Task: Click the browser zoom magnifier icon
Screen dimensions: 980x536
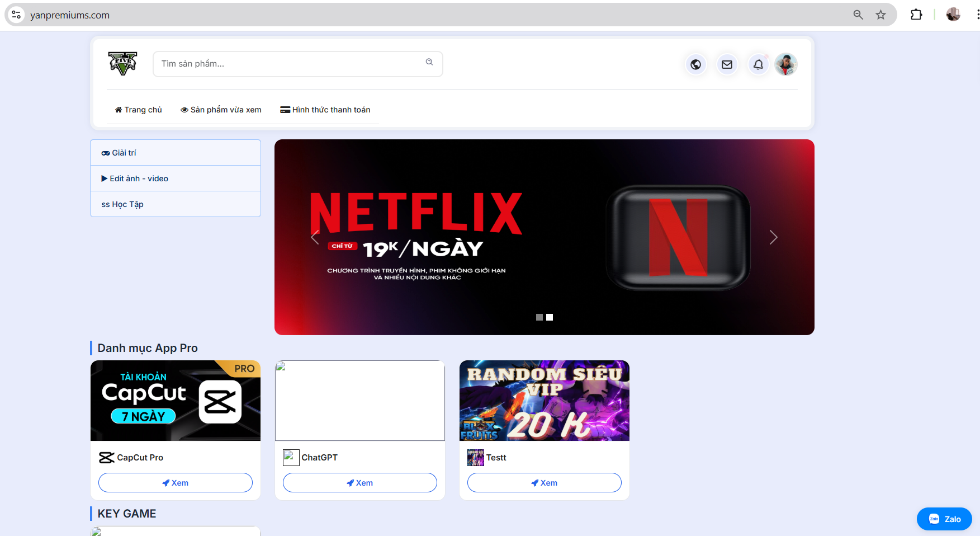Action: point(858,15)
